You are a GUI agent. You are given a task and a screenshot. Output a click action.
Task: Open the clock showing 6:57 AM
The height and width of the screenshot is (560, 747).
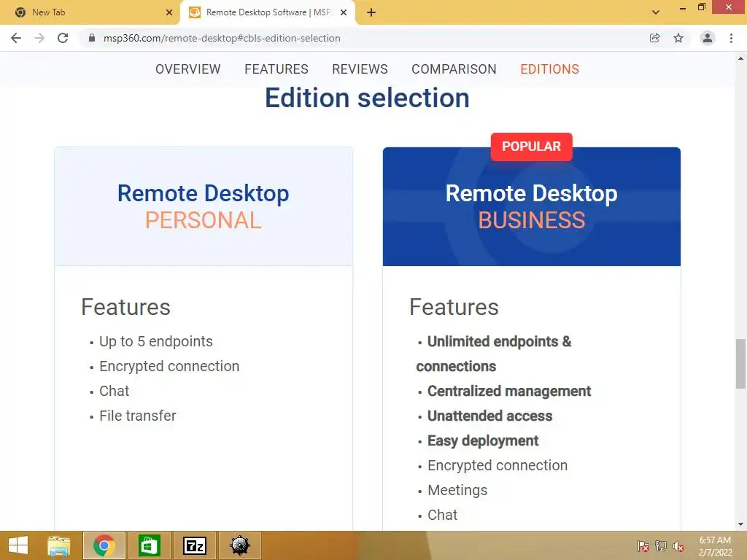click(x=715, y=546)
